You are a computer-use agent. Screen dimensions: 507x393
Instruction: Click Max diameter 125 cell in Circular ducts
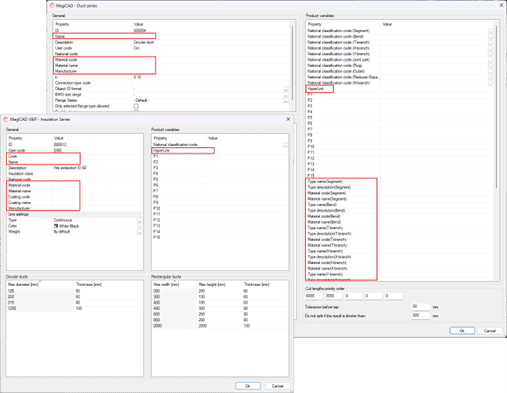[x=40, y=291]
